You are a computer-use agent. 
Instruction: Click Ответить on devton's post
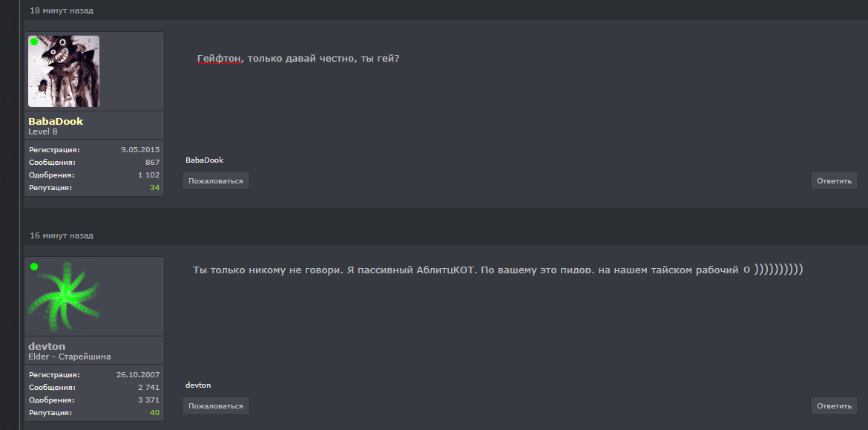[x=834, y=405]
